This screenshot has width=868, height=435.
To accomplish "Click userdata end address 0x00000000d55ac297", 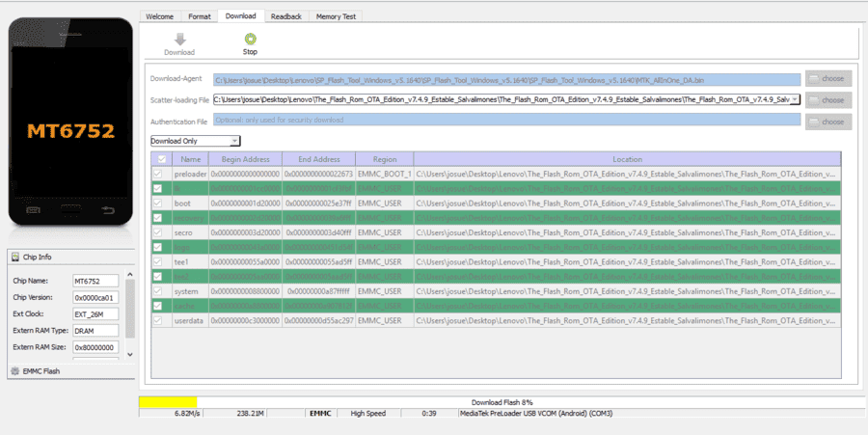I will tap(319, 320).
